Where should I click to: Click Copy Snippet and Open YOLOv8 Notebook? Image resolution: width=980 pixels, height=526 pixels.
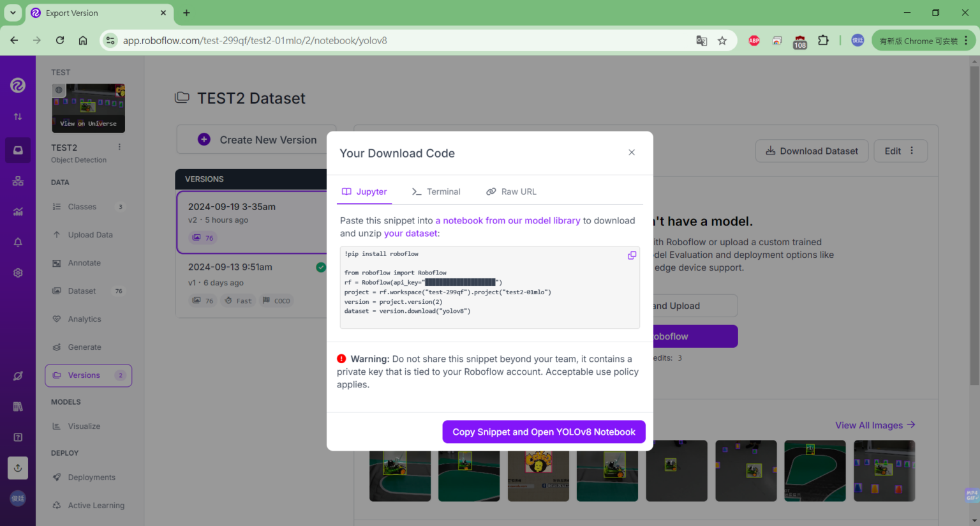tap(544, 432)
